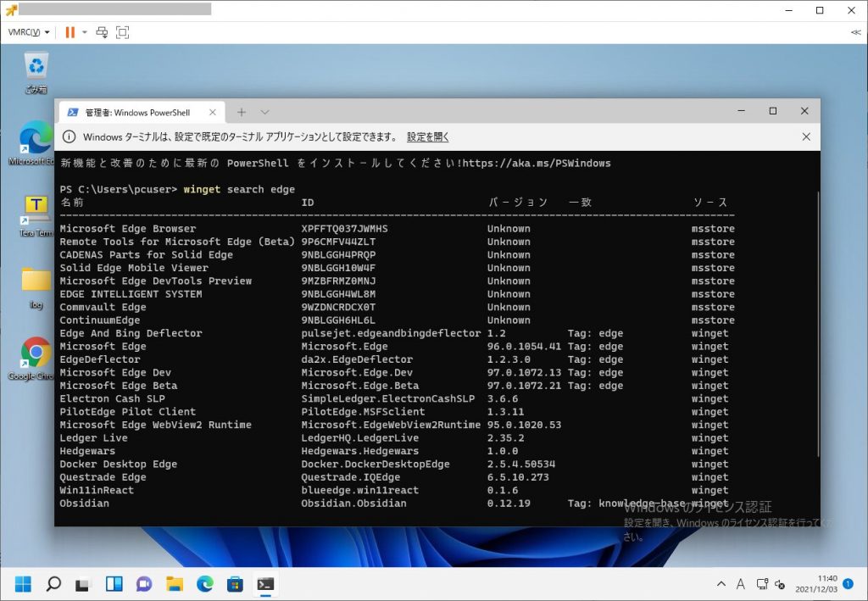Expand the power options arrow beside the pause icon
868x601 pixels.
point(85,33)
